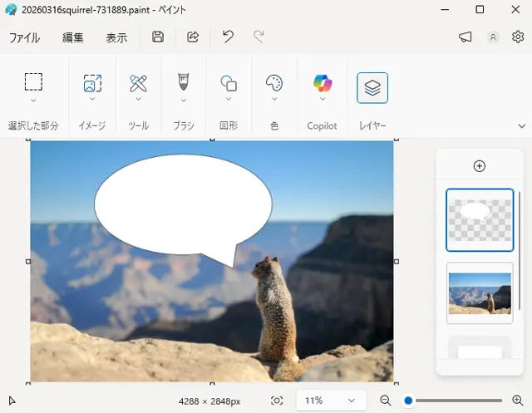Open the 編集 menu
The image size is (532, 413).
pyautogui.click(x=73, y=37)
